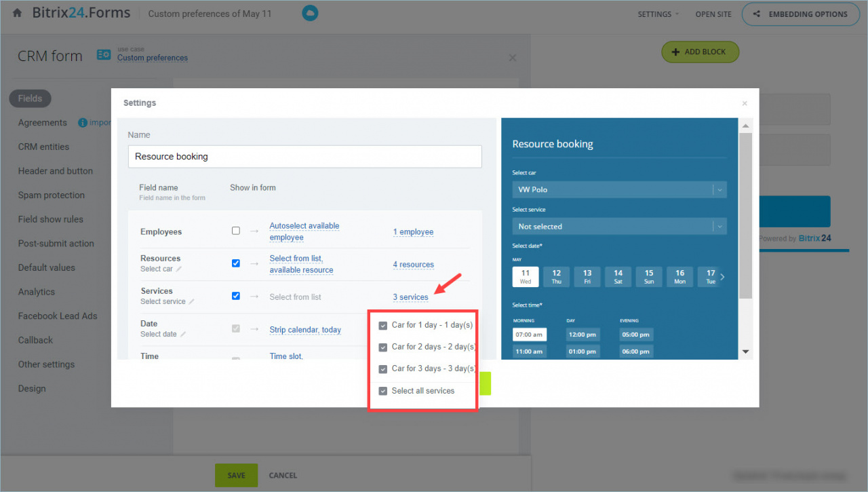Open the Settings dropdown in header
This screenshot has height=492, width=868.
tap(658, 14)
